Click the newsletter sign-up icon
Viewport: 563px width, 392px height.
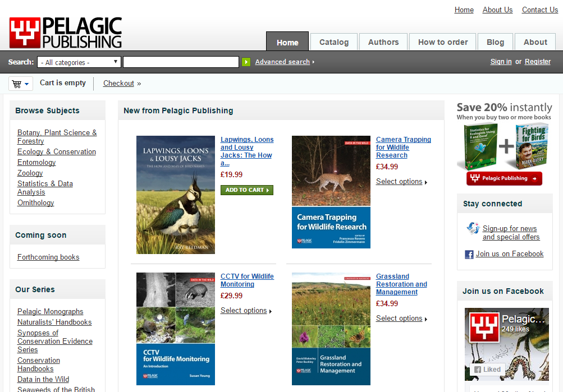tap(473, 228)
